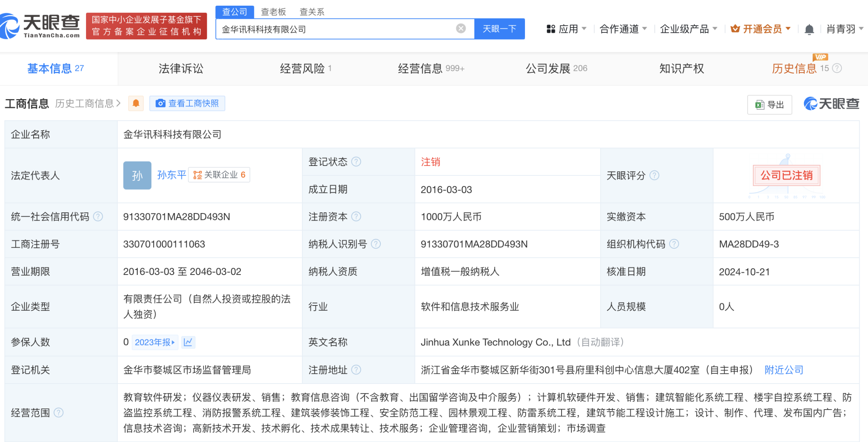This screenshot has width=868, height=442.
Task: Click help icon next to 天眼评分
Action: click(x=654, y=175)
